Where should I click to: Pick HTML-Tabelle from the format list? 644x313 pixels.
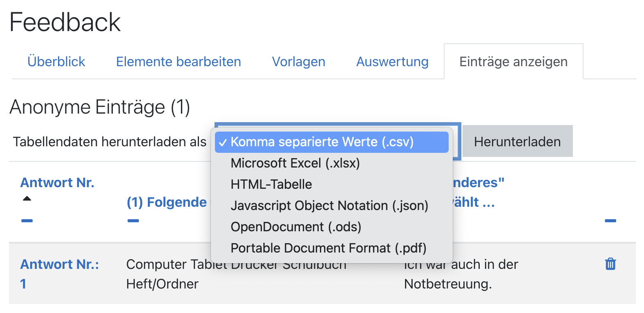coord(271,184)
